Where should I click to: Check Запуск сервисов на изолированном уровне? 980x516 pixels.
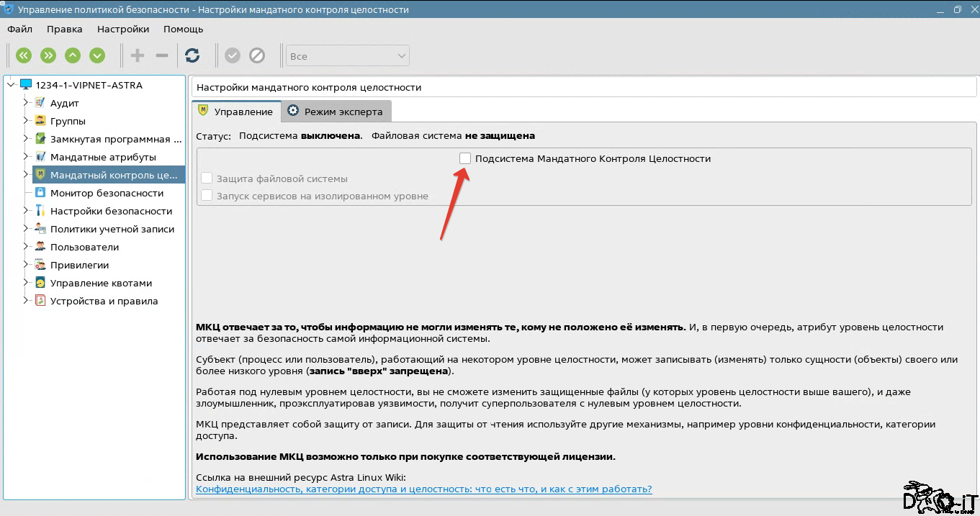(207, 196)
